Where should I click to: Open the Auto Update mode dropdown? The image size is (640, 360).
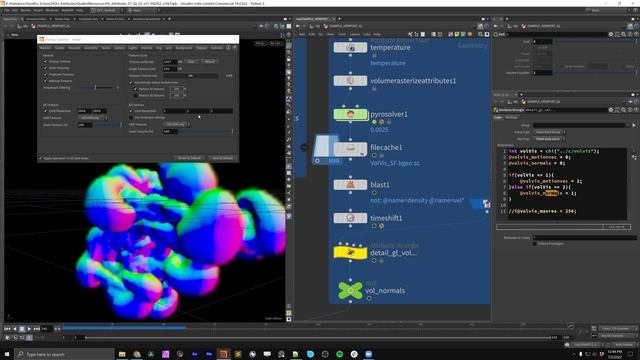tap(624, 344)
